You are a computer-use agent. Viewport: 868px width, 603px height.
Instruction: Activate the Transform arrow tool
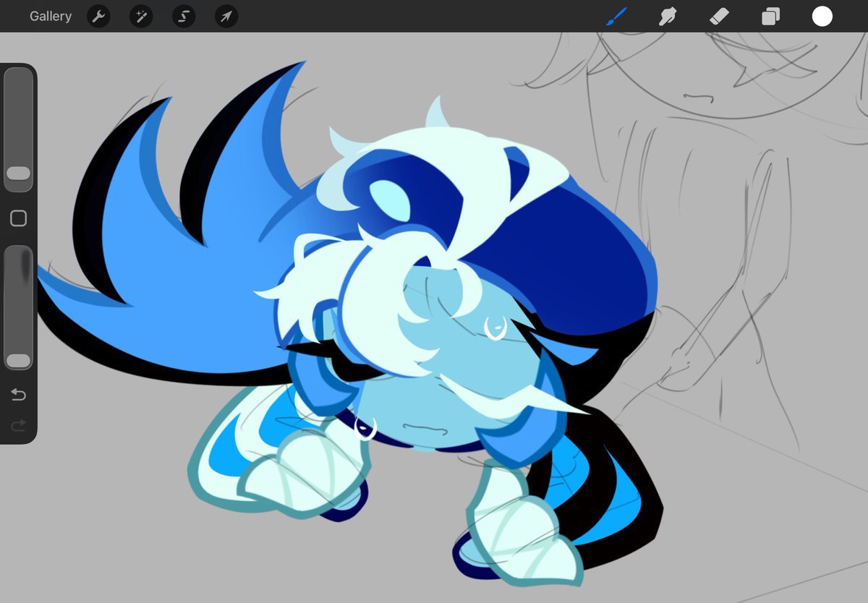pos(226,16)
